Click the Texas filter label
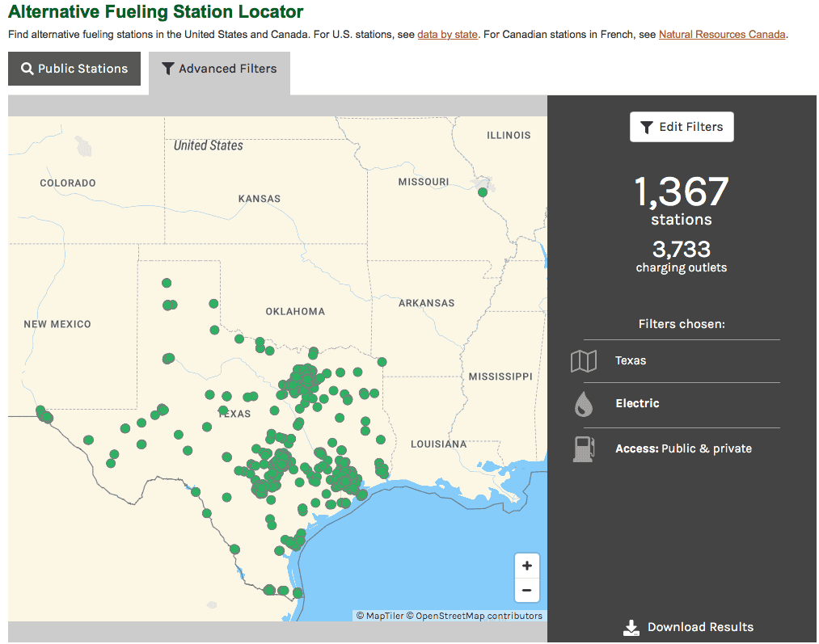The image size is (819, 644). pos(631,360)
